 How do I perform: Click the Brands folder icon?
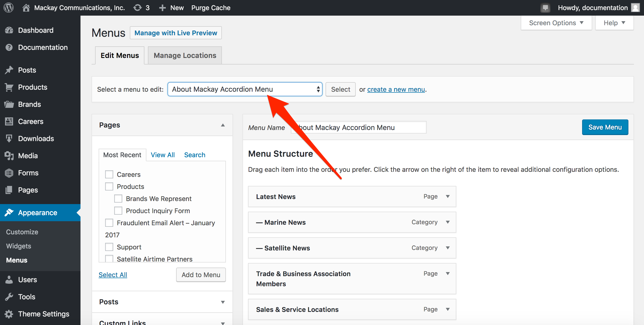coord(9,104)
